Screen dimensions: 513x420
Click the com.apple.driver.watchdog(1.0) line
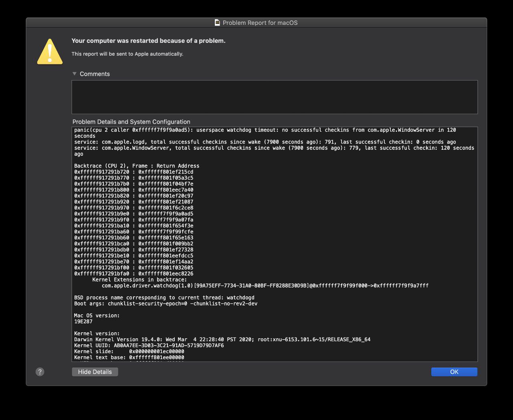pos(265,286)
